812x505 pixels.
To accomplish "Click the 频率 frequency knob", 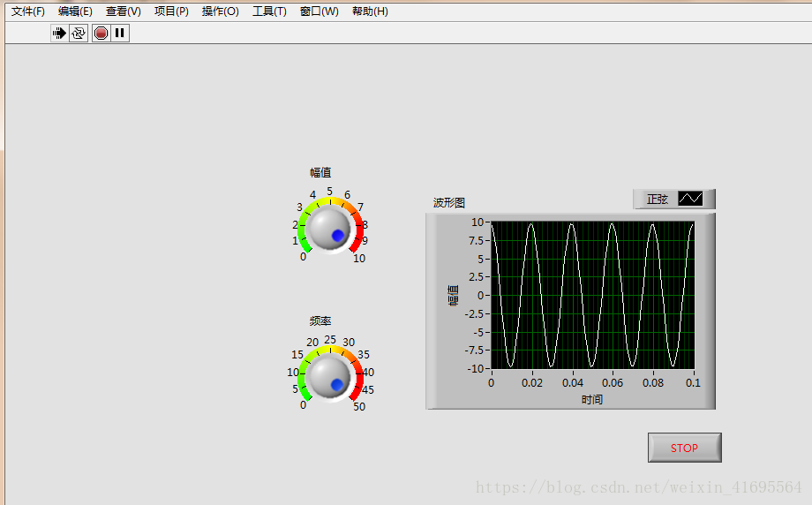I will coord(329,377).
